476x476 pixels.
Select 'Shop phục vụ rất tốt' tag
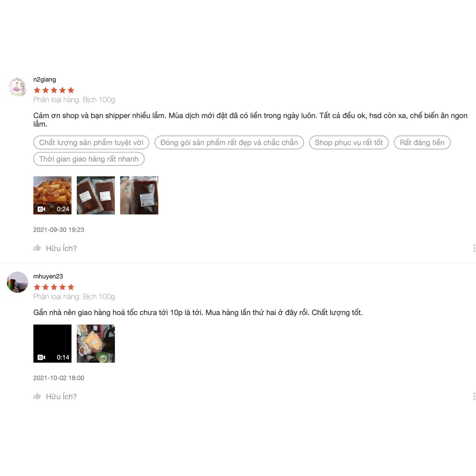tap(349, 142)
